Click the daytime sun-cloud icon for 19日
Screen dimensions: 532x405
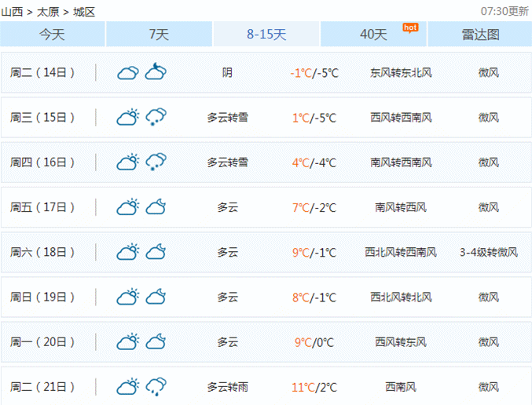(x=128, y=297)
